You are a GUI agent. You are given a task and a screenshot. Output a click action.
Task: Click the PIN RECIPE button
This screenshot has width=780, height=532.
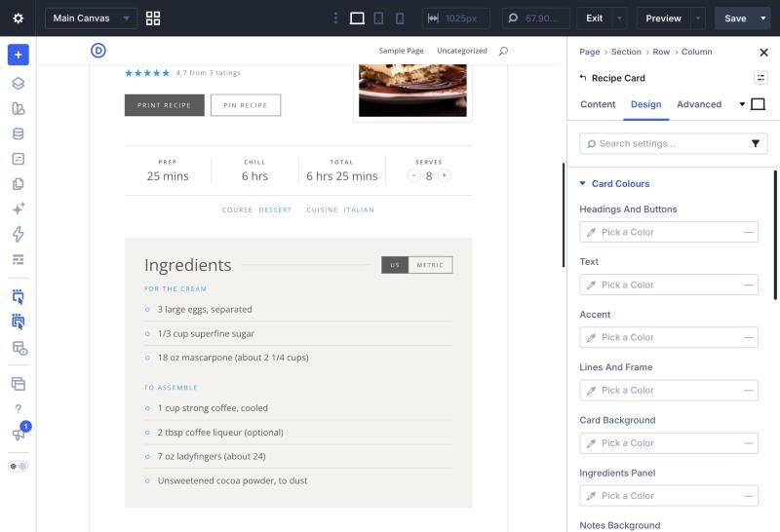click(x=246, y=105)
